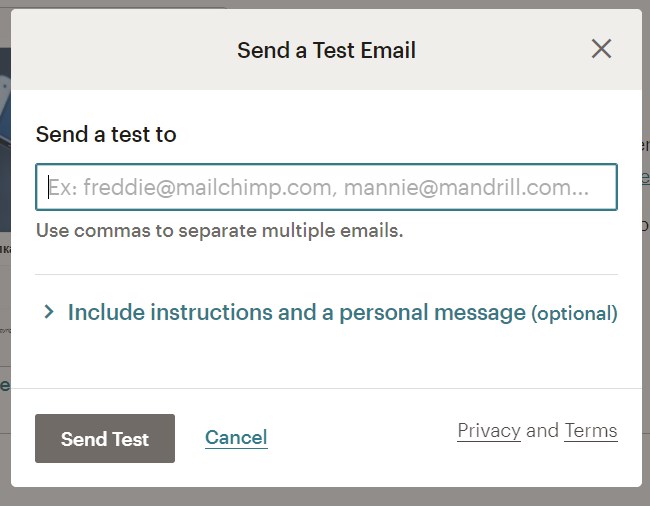Click the dimmed backdrop left of the dialog

coord(5,300)
